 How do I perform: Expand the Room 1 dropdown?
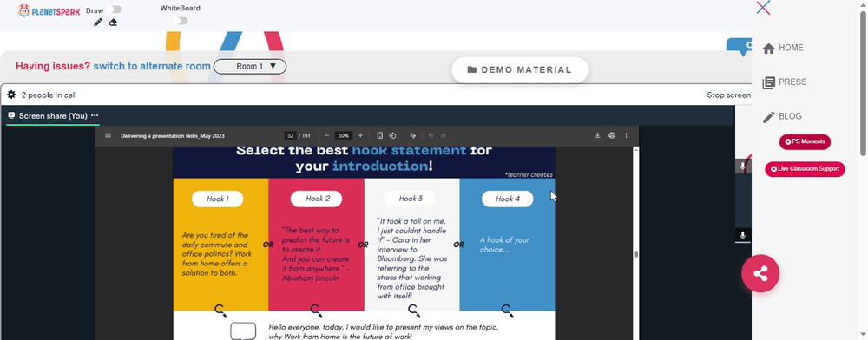250,66
